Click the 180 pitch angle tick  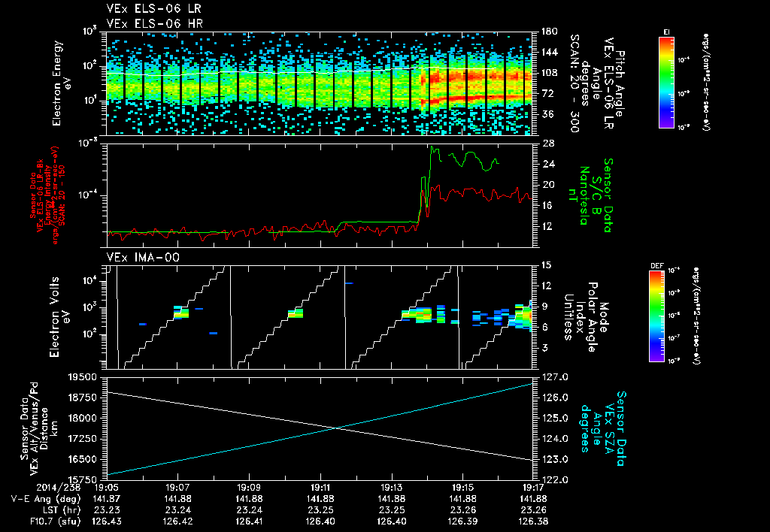549,32
